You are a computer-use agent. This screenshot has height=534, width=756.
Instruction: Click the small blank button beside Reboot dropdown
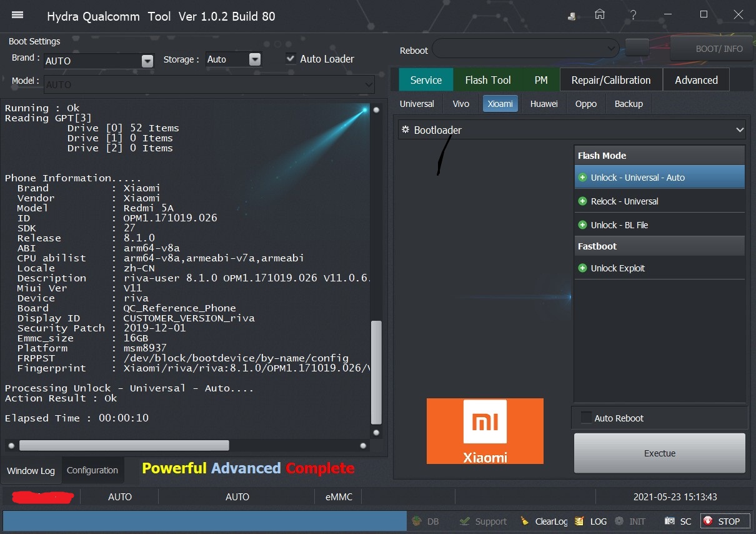(637, 48)
